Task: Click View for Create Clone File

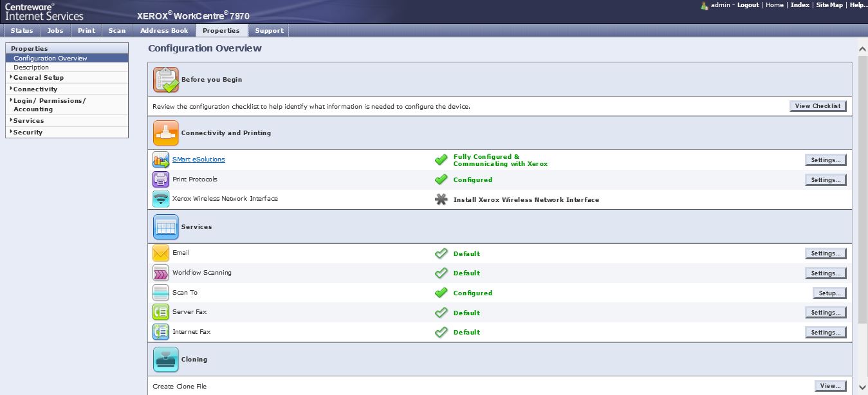Action: pos(830,386)
